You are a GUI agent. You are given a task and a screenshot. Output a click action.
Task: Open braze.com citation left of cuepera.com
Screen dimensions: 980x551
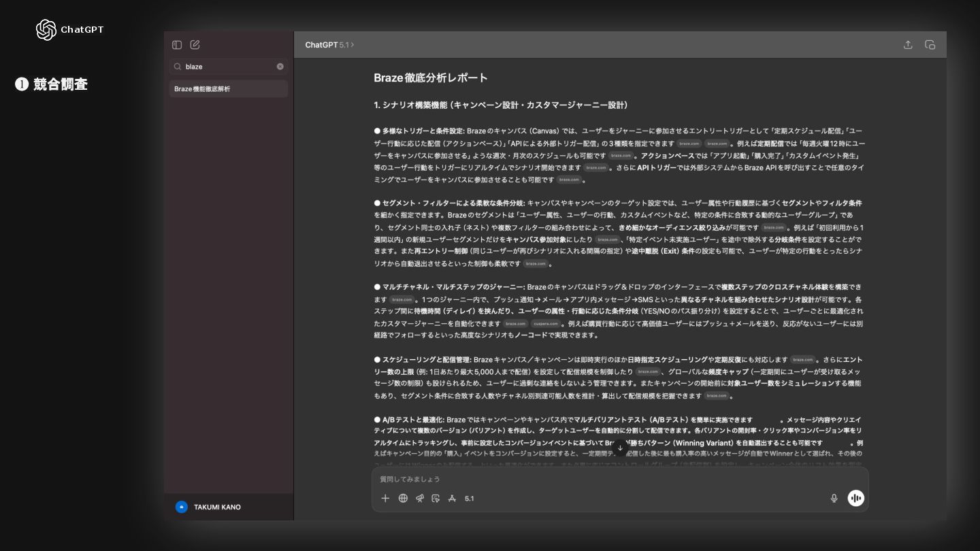pyautogui.click(x=516, y=324)
